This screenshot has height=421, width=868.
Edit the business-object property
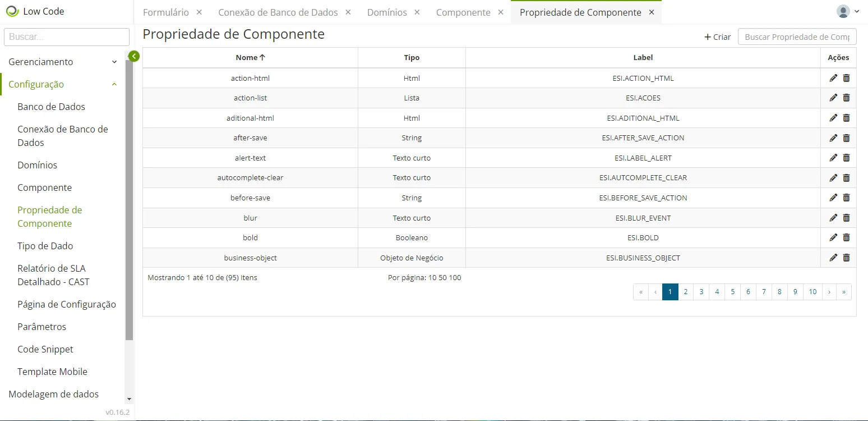pos(833,258)
